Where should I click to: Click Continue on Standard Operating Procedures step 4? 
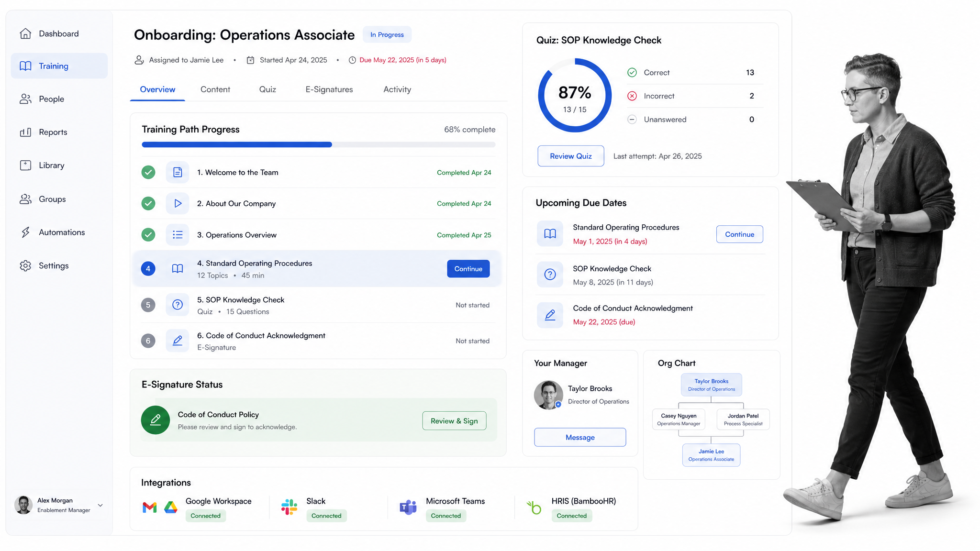(468, 269)
